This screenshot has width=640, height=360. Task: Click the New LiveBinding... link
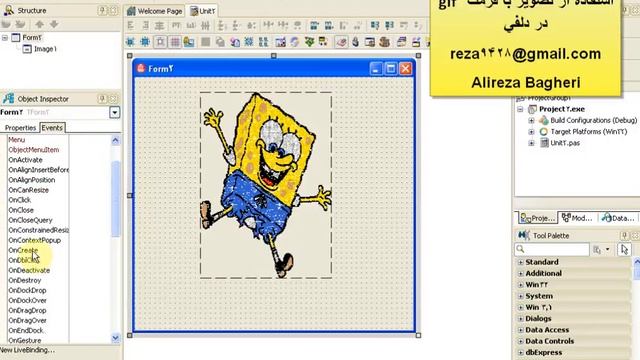27,350
